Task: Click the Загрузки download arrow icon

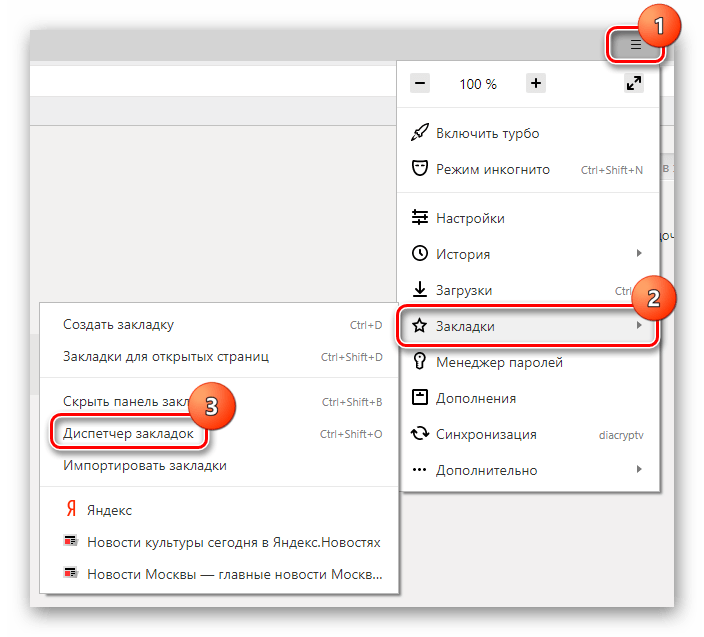Action: [420, 289]
